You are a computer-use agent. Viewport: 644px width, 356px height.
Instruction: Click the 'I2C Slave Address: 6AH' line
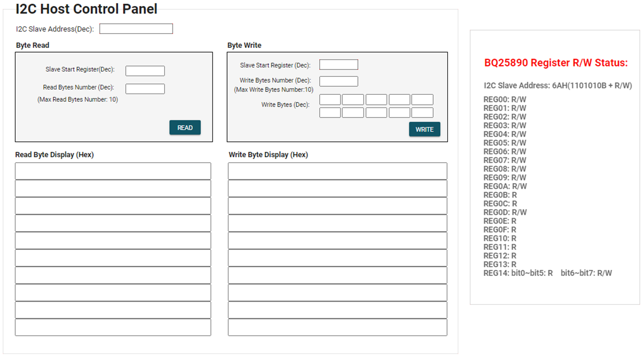558,86
